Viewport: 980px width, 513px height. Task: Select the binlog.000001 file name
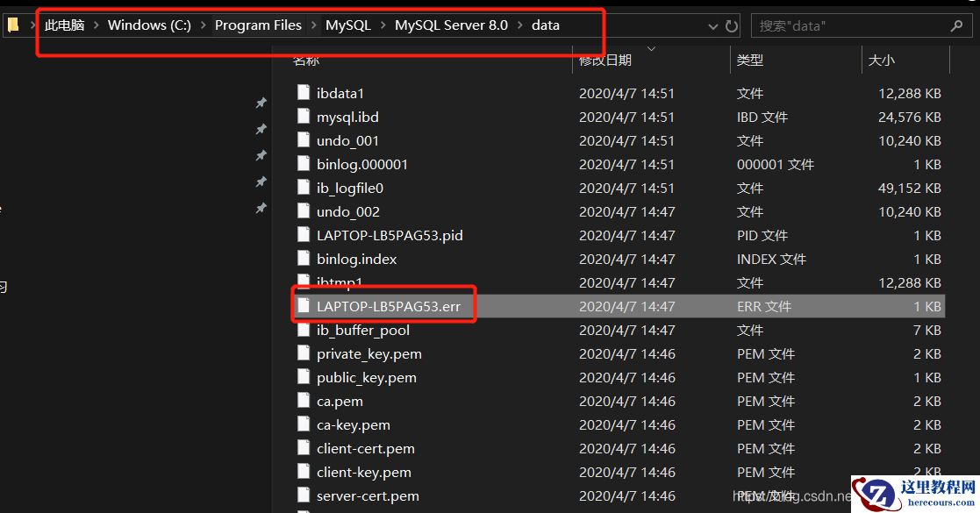pyautogui.click(x=361, y=164)
